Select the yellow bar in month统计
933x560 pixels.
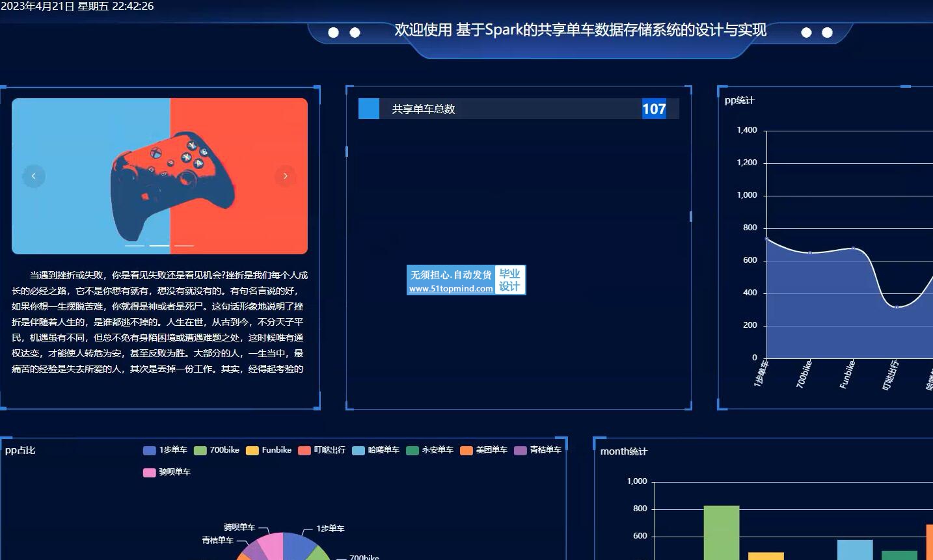[x=766, y=556]
